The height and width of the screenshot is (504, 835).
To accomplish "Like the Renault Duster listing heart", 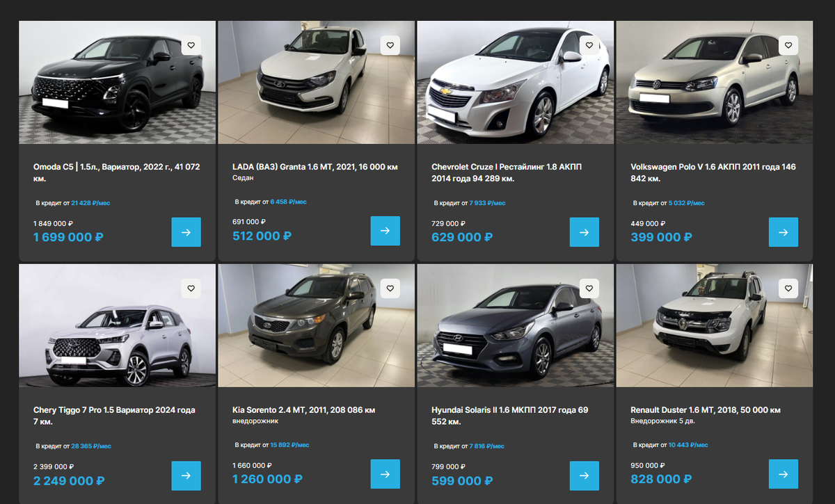I will tap(788, 288).
